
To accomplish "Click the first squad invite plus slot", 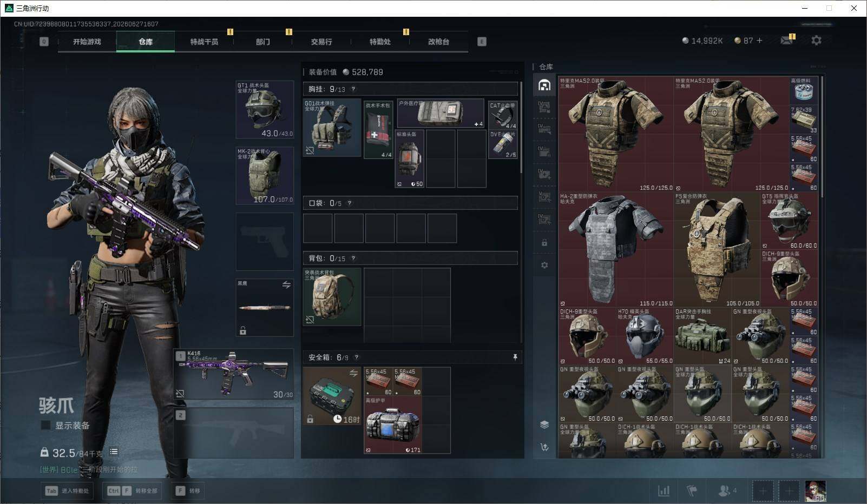I will click(763, 491).
